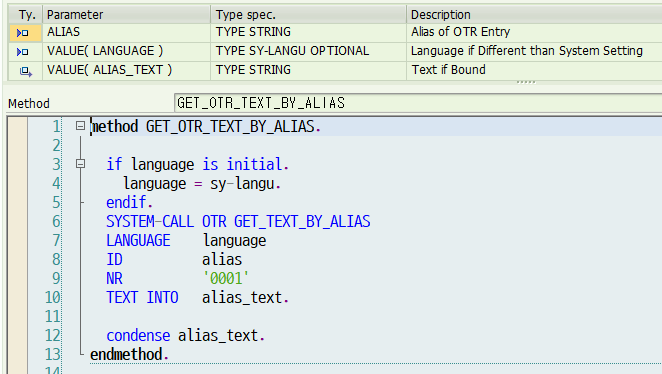This screenshot has height=374, width=662.
Task: Collapse the 'if language is initial' block
Action: [80, 164]
